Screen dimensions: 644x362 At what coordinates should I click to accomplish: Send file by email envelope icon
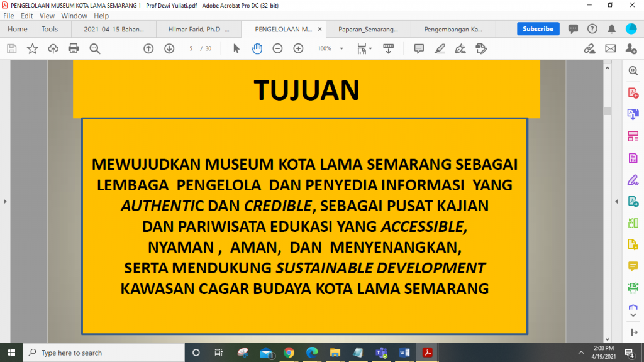(610, 48)
